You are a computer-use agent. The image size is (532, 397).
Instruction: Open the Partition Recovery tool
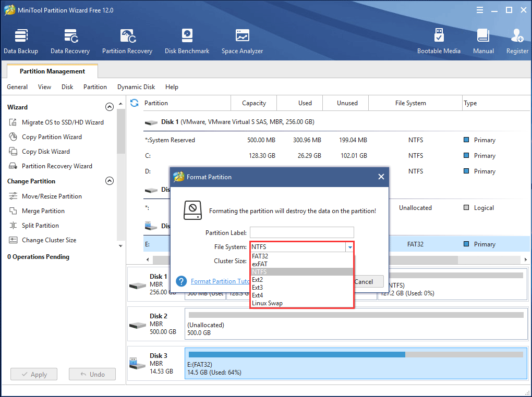click(x=127, y=41)
